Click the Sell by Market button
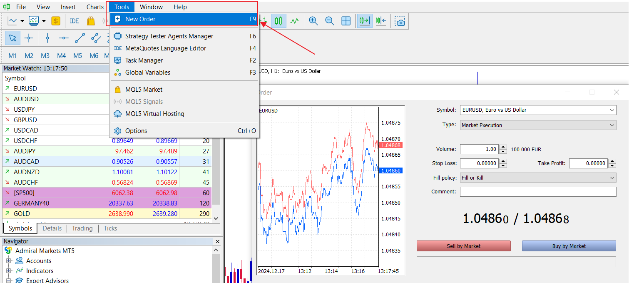The width and height of the screenshot is (644, 283). point(463,246)
